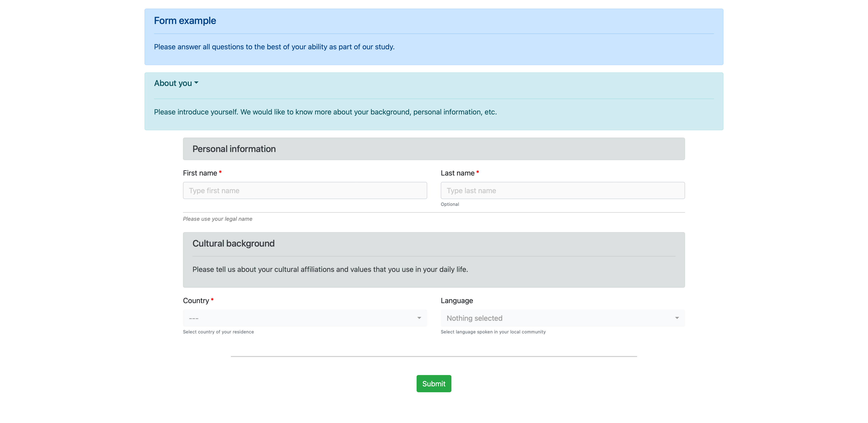
Task: Select a country from the Country dropdown
Action: (x=305, y=318)
